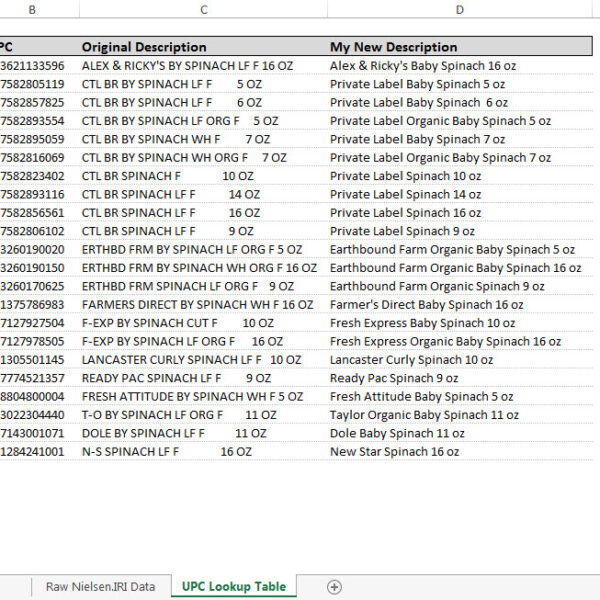This screenshot has height=600, width=600.
Task: Select cell FARMERS DIRECT BY SPINACH WH F 16 OZ
Action: 204,304
